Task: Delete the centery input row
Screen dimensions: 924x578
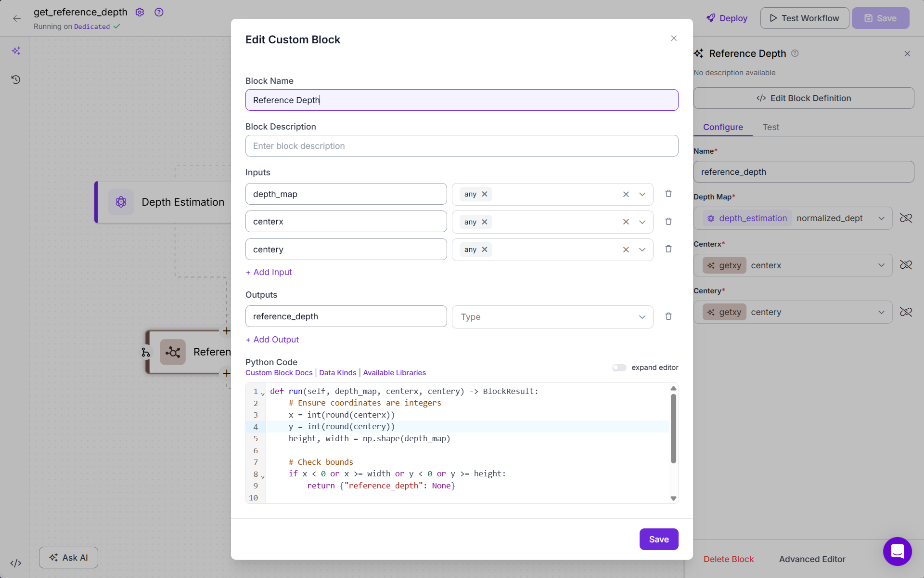Action: (x=668, y=249)
